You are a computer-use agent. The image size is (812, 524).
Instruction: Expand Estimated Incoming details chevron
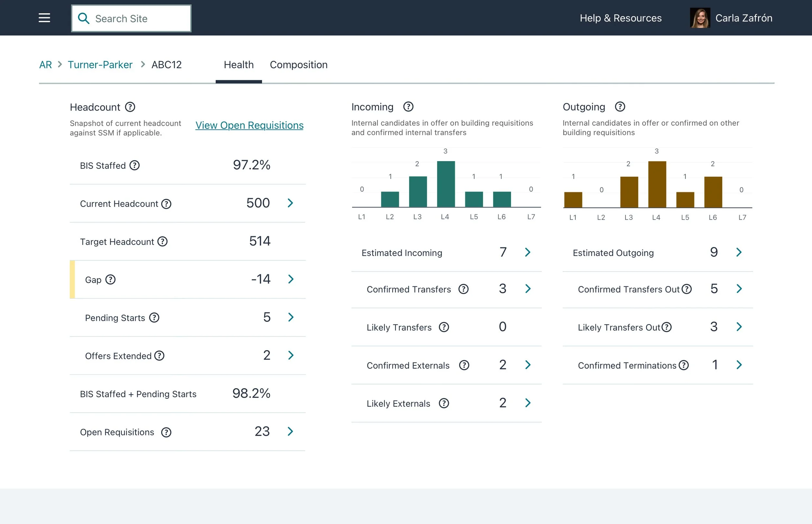527,252
